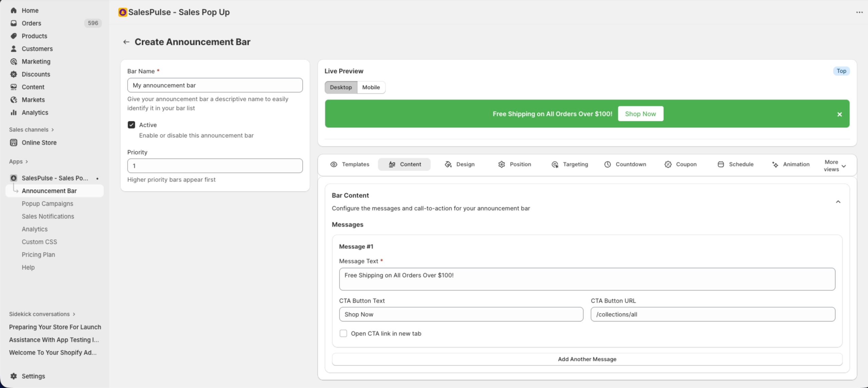This screenshot has width=868, height=388.
Task: Expand the Sales channels section
Action: [x=32, y=129]
